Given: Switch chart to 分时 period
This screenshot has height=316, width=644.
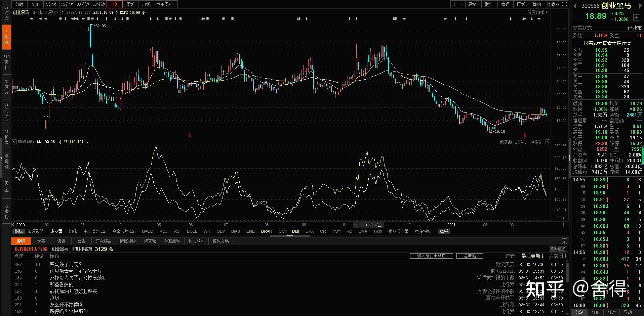Looking at the screenshot, I should click(x=19, y=4).
